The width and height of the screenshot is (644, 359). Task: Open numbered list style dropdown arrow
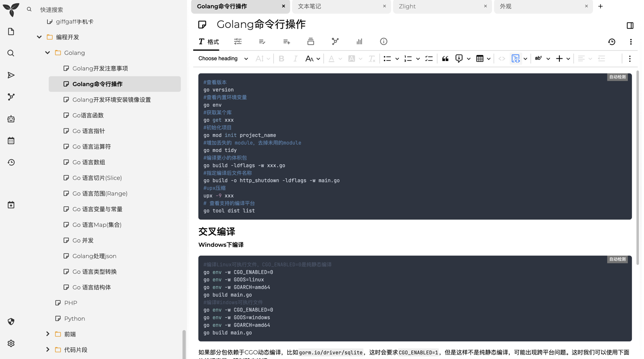tap(418, 59)
